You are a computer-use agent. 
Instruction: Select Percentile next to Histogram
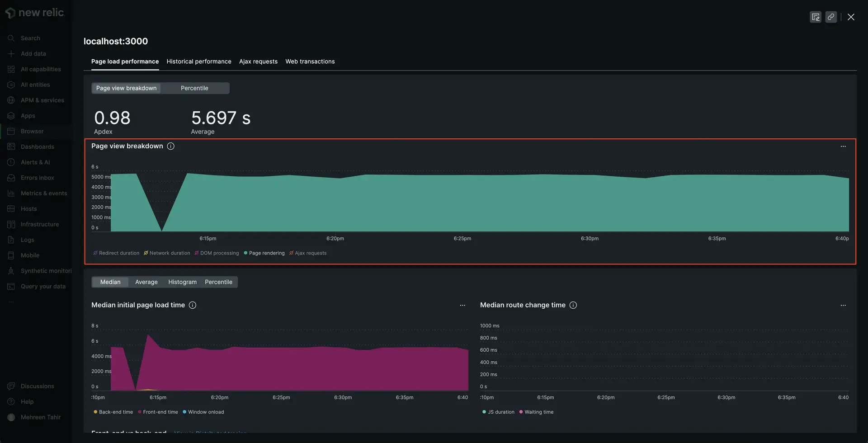[219, 282]
